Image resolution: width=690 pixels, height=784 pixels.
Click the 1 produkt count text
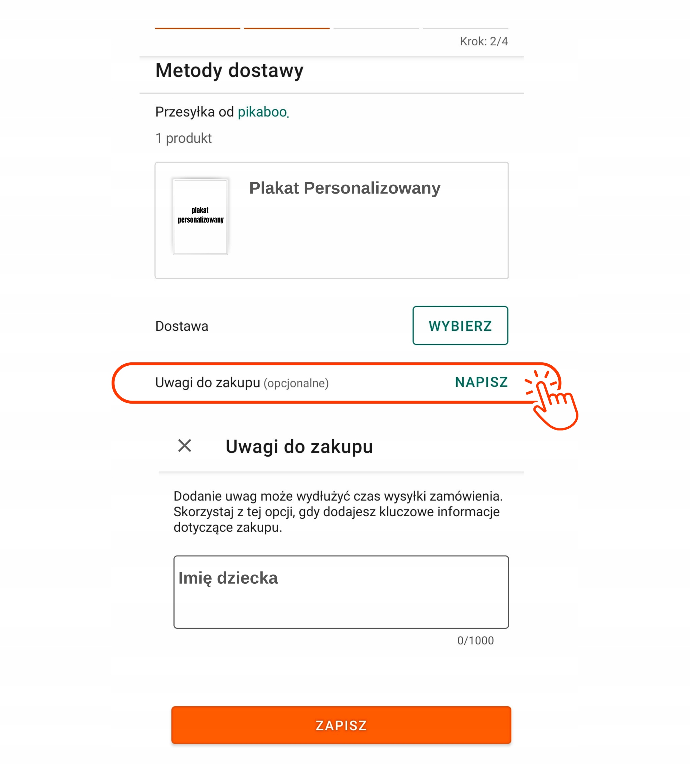(x=184, y=138)
